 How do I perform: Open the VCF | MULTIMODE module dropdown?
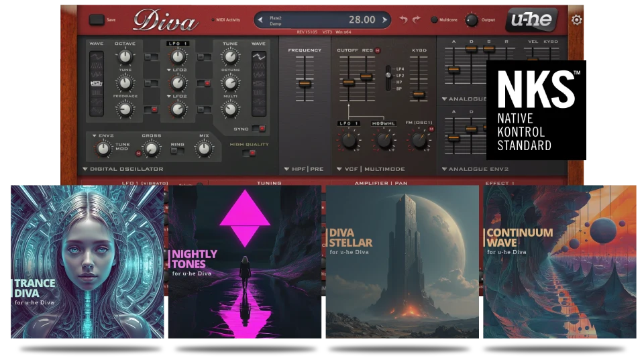tap(338, 170)
